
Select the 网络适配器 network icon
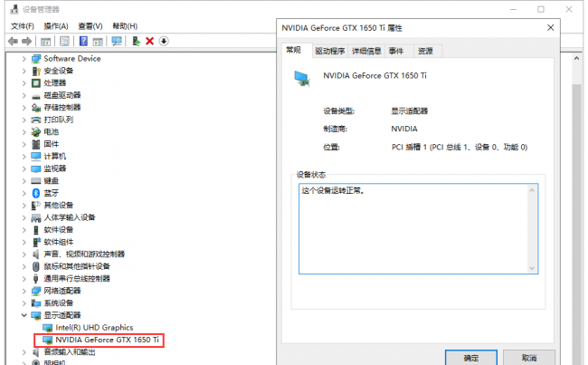[36, 291]
